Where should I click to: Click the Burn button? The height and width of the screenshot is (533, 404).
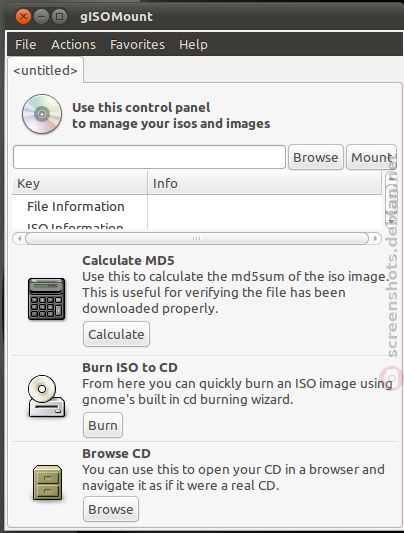click(x=103, y=425)
